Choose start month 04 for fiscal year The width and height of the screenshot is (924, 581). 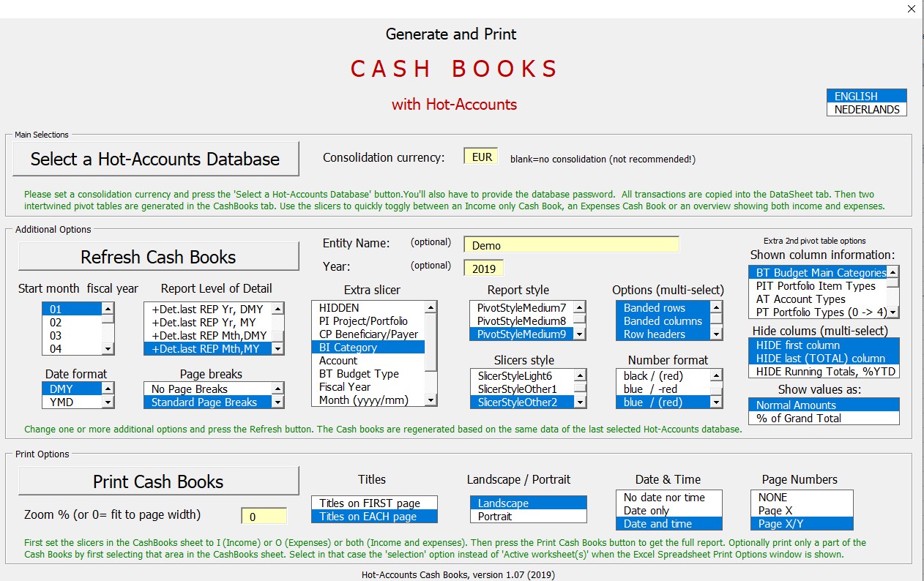pyautogui.click(x=72, y=348)
